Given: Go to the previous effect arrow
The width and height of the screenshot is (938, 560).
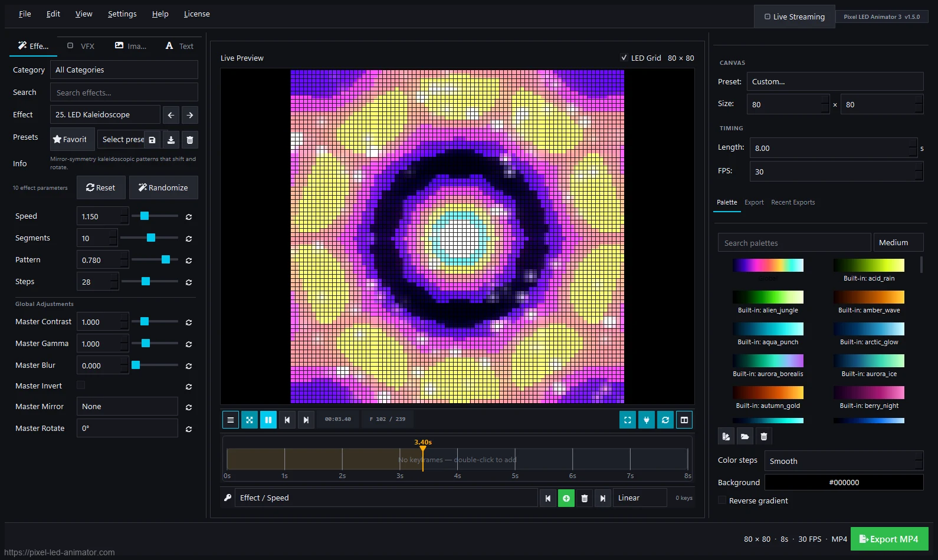Looking at the screenshot, I should (170, 115).
